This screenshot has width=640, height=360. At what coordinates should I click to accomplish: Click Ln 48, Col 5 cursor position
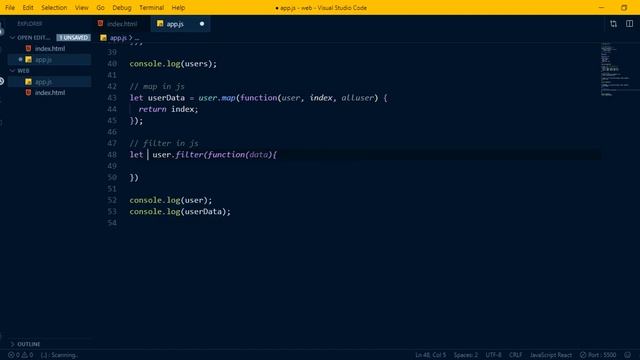(431, 355)
